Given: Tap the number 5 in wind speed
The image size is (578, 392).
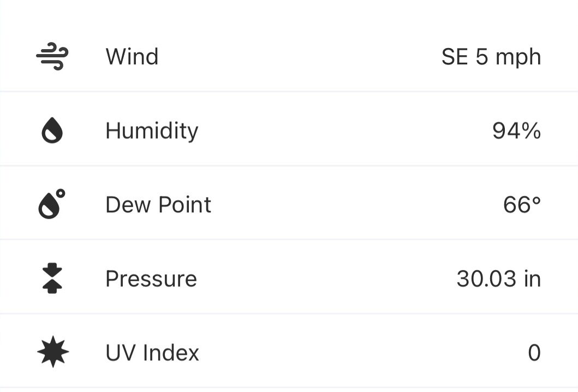Looking at the screenshot, I should (x=481, y=57).
